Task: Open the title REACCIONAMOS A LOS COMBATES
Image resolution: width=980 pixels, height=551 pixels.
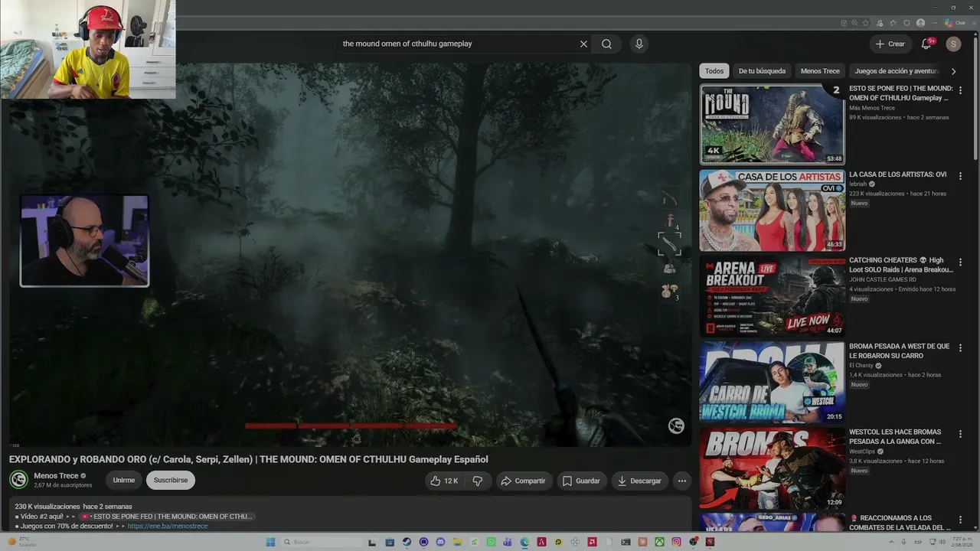Action: (x=900, y=523)
